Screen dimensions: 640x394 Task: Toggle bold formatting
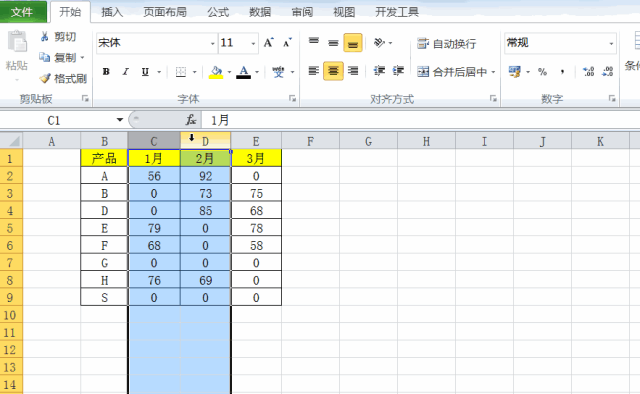point(106,72)
